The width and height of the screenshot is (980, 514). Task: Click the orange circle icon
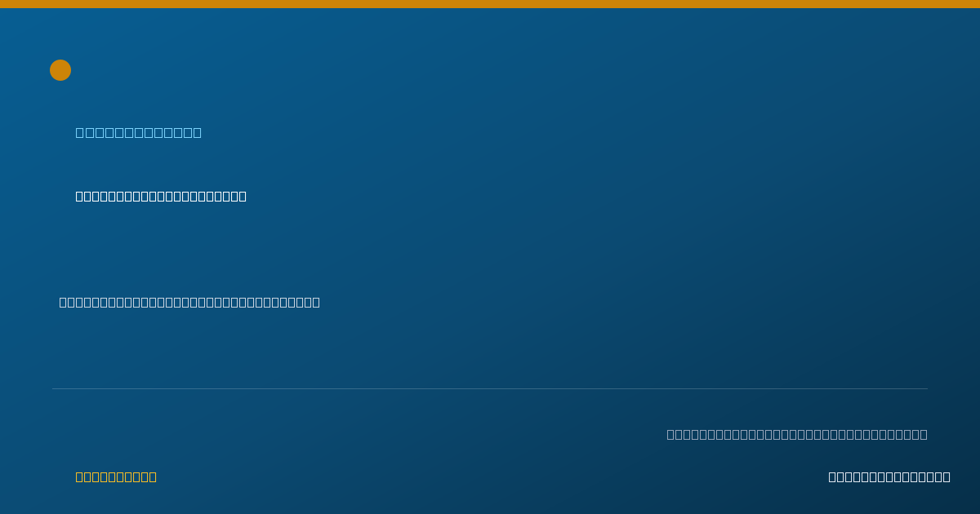point(60,70)
